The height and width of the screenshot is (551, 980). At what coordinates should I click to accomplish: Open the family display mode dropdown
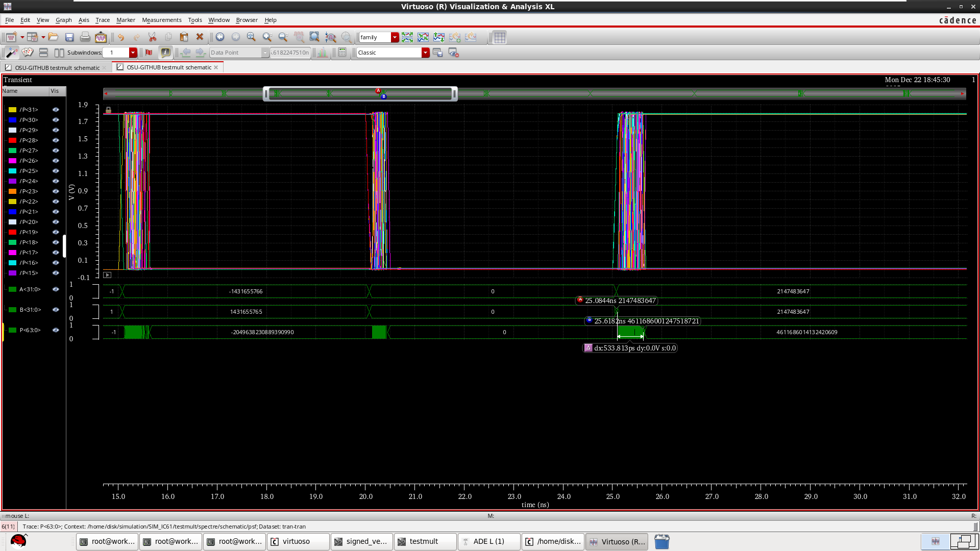[x=395, y=37]
